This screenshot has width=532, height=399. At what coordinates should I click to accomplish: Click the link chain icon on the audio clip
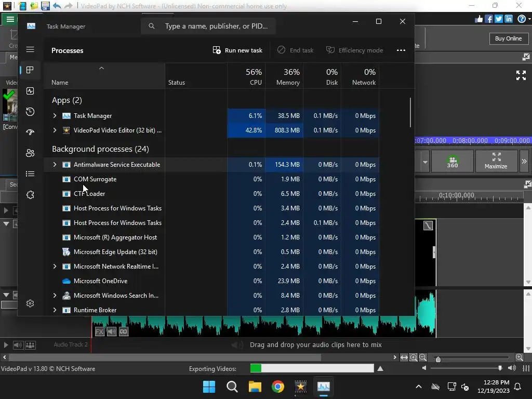pos(124,331)
